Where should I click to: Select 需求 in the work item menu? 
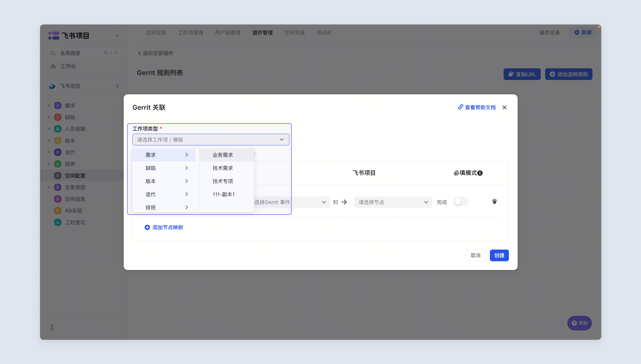tap(164, 155)
